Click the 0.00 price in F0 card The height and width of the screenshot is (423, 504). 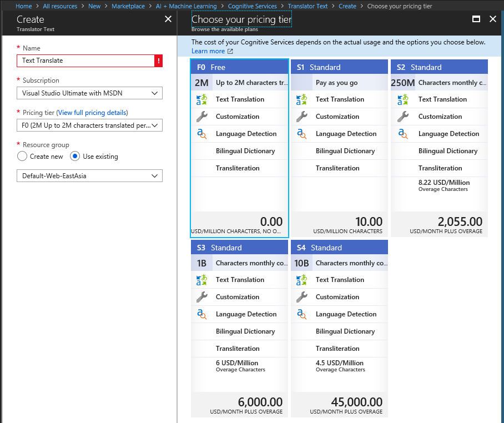[x=271, y=221]
